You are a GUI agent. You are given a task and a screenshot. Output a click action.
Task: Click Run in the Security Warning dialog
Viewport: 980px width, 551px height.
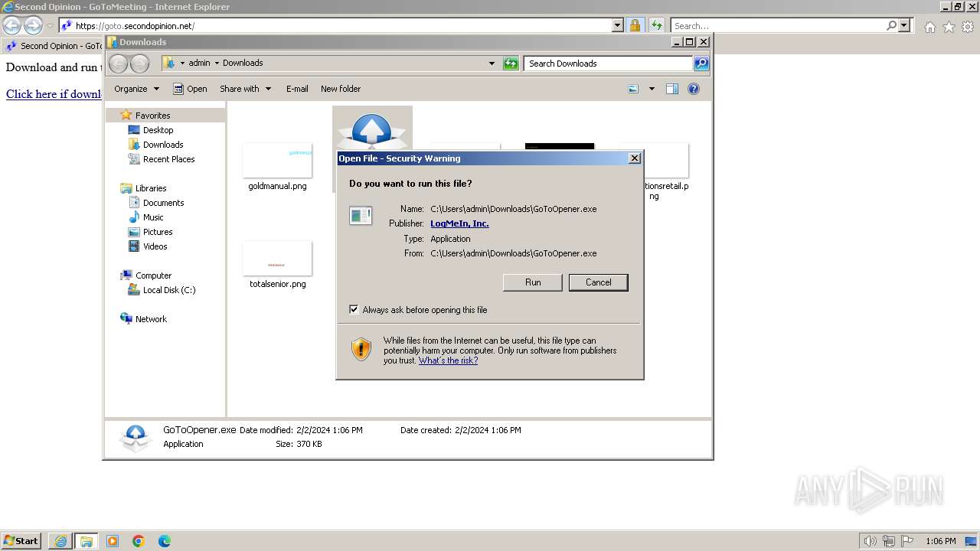tap(533, 282)
